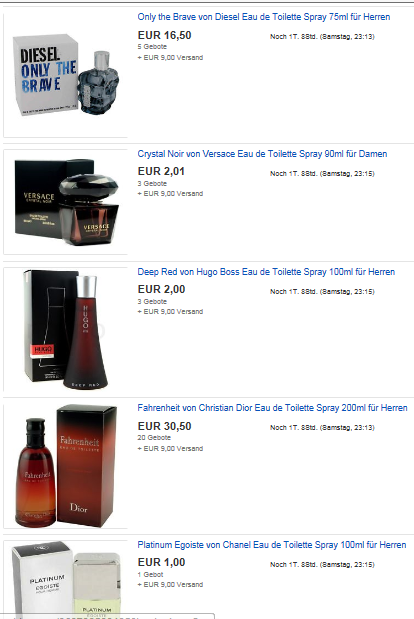Open the Only the Brave von Diesel listing
The width and height of the screenshot is (414, 619).
[x=264, y=17]
